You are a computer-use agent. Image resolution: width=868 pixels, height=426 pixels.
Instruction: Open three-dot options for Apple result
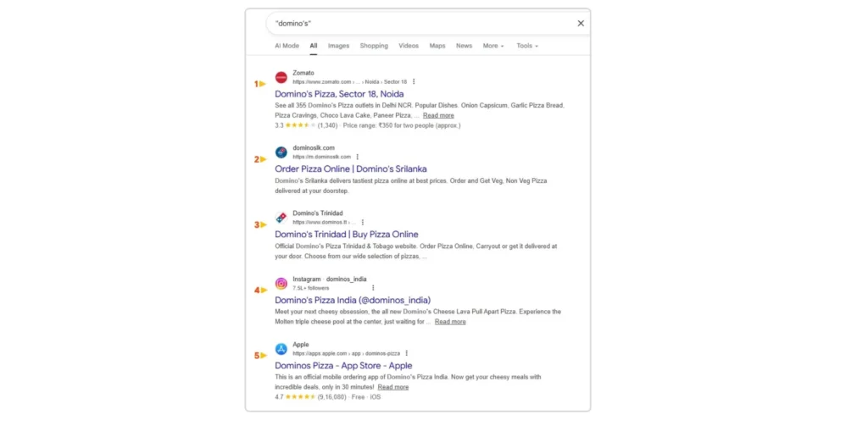[x=406, y=353]
